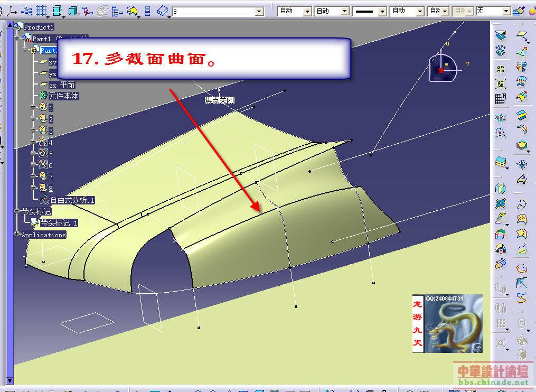This screenshot has height=392, width=536.
Task: Open the dropdown showing value 8
Action: pyautogui.click(x=259, y=11)
